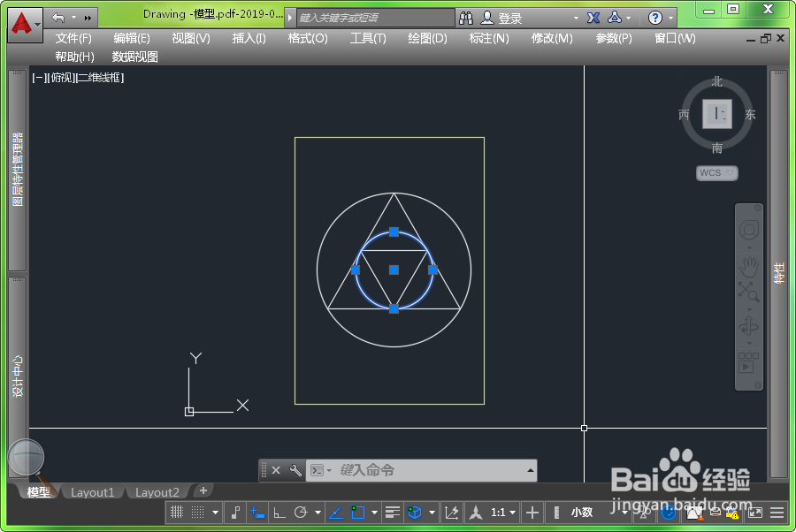796x532 pixels.
Task: Open the SteeringWheels navigation icon
Action: pos(749,230)
